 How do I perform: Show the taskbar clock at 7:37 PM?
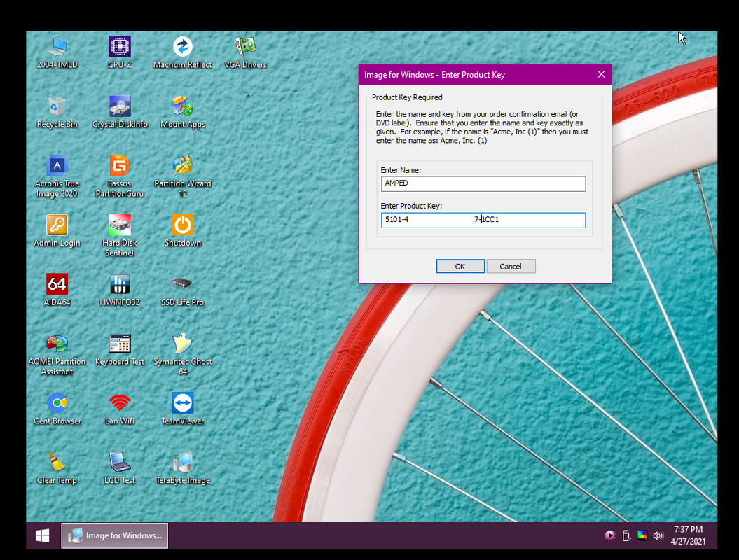[x=688, y=535]
